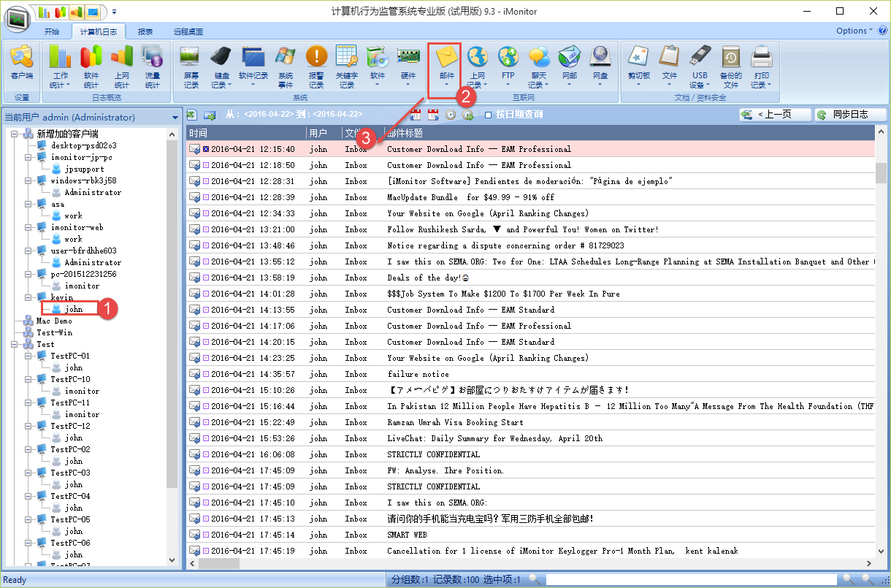Open 聊天记录 chat records
The image size is (891, 588).
pos(539,66)
